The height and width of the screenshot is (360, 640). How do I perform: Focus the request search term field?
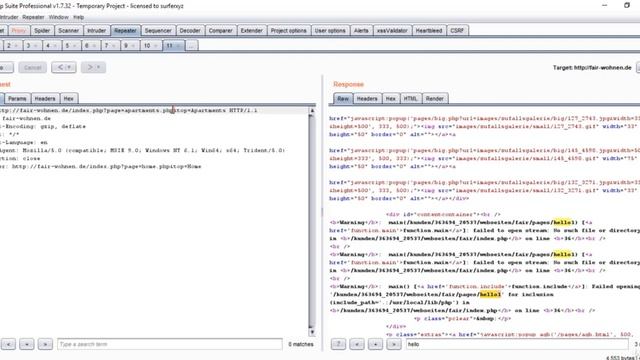(170, 344)
